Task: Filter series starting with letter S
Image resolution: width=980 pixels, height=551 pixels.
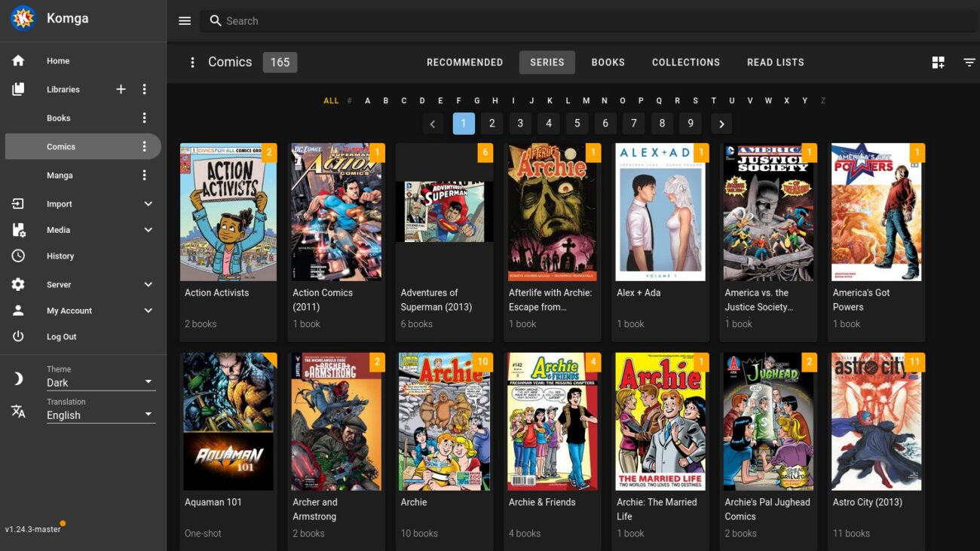Action: (695, 101)
